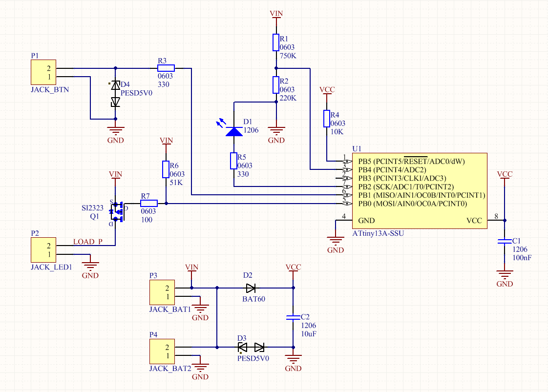
Task: Click the P3 JACK_BAT1 connector
Action: 162,292
